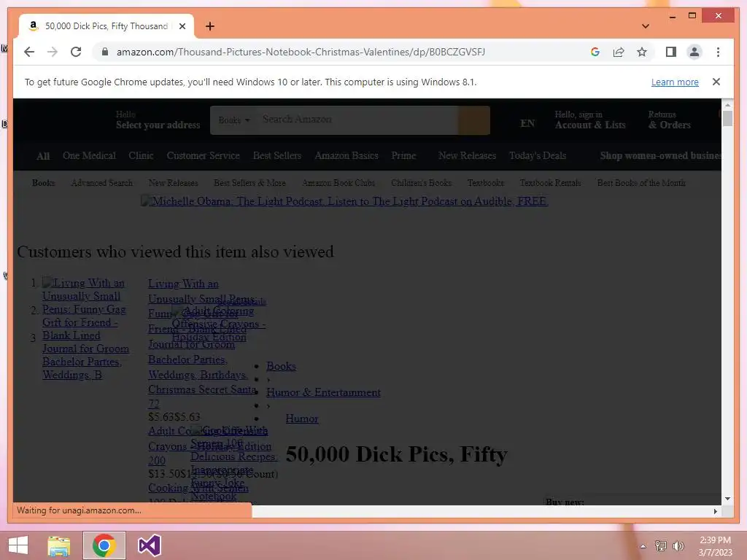Viewport: 747px width, 560px height.
Task: Open New Releases in books subnav
Action: click(174, 183)
